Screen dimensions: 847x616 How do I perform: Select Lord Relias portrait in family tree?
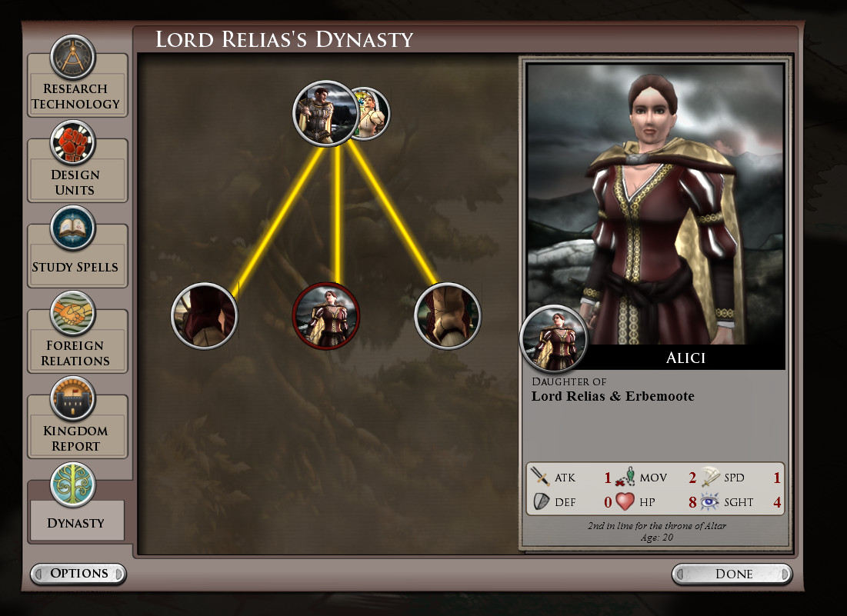pos(325,113)
